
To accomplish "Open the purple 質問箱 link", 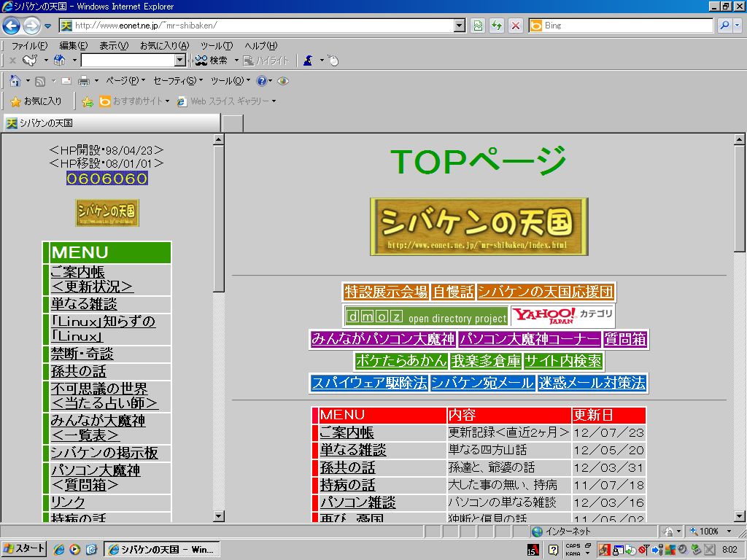I will (x=625, y=339).
